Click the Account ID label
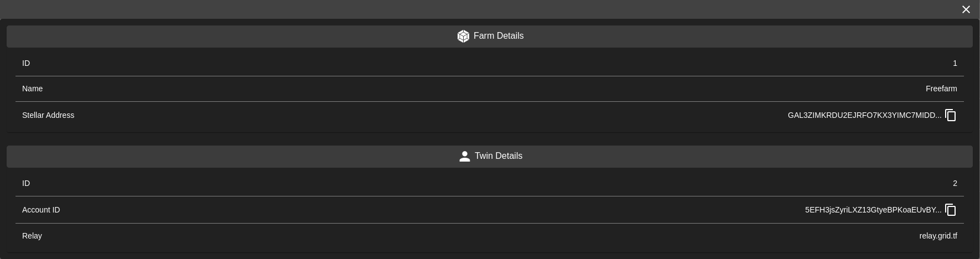 pos(41,210)
